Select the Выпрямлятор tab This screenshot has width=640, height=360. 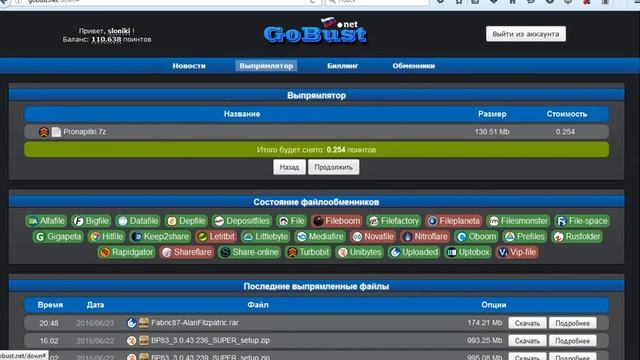[266, 66]
